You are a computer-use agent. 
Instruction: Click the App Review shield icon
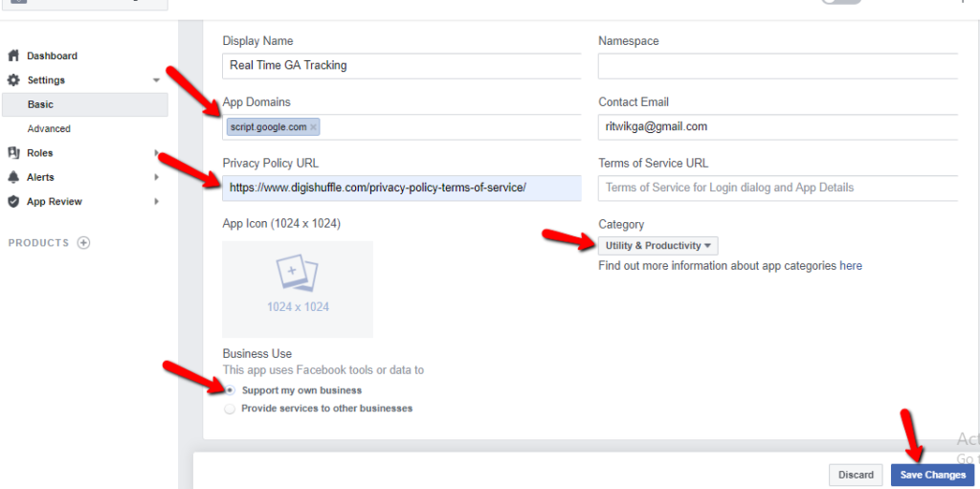[x=13, y=201]
